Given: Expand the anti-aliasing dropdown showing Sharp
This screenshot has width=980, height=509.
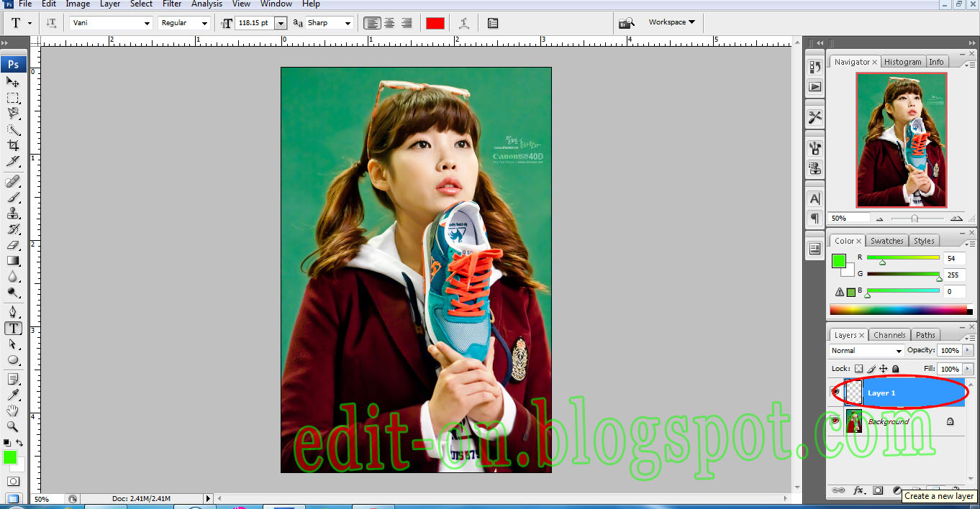Looking at the screenshot, I should (x=330, y=22).
